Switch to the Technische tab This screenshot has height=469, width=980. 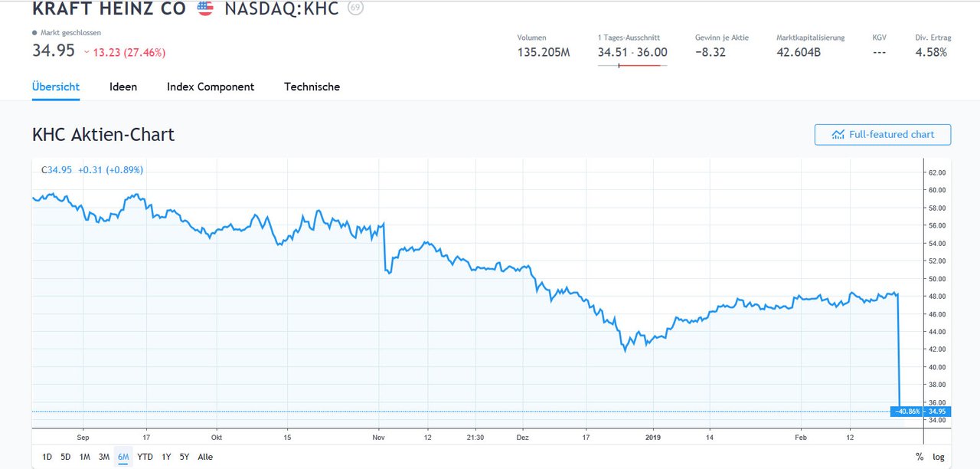point(312,87)
